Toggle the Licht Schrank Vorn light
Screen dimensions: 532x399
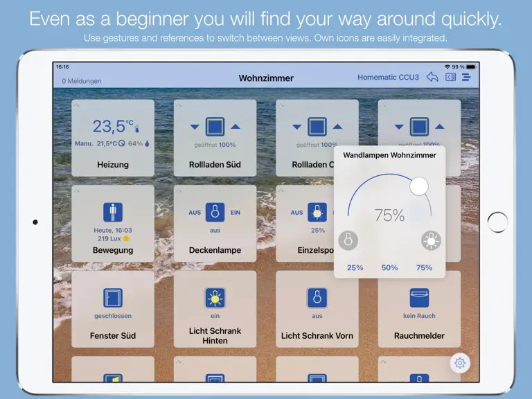point(317,298)
